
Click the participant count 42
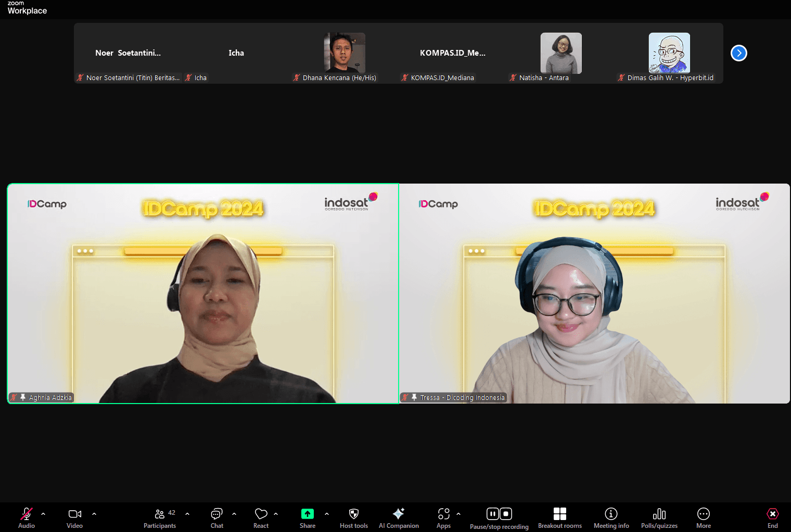click(172, 513)
